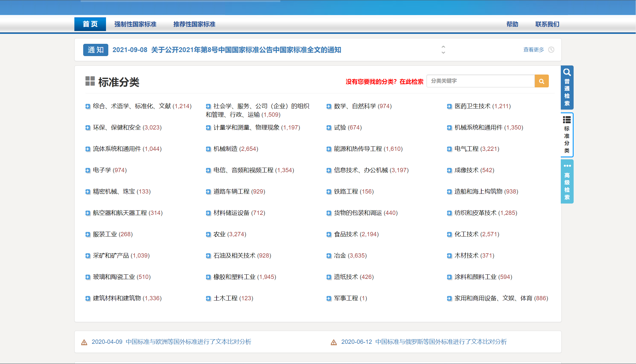Screen dimensions: 636x364
Task: Click the 查看更多 link
Action: [533, 50]
